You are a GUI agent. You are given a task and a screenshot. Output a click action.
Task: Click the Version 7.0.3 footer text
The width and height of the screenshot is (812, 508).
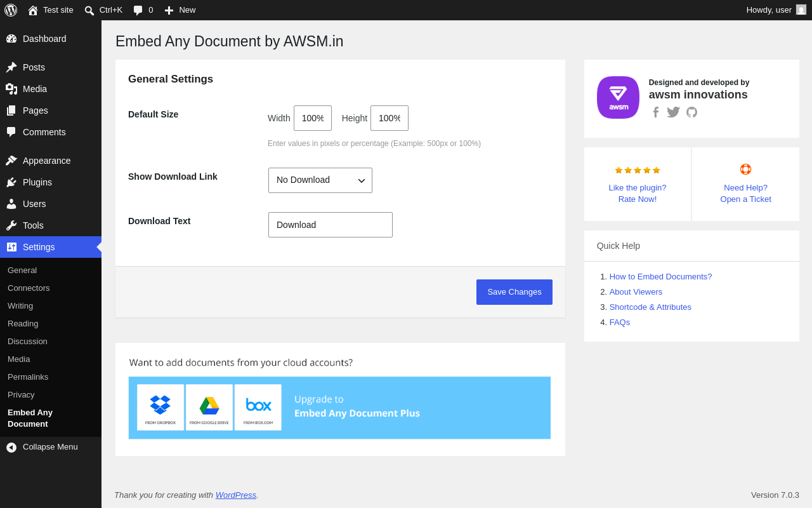click(775, 495)
